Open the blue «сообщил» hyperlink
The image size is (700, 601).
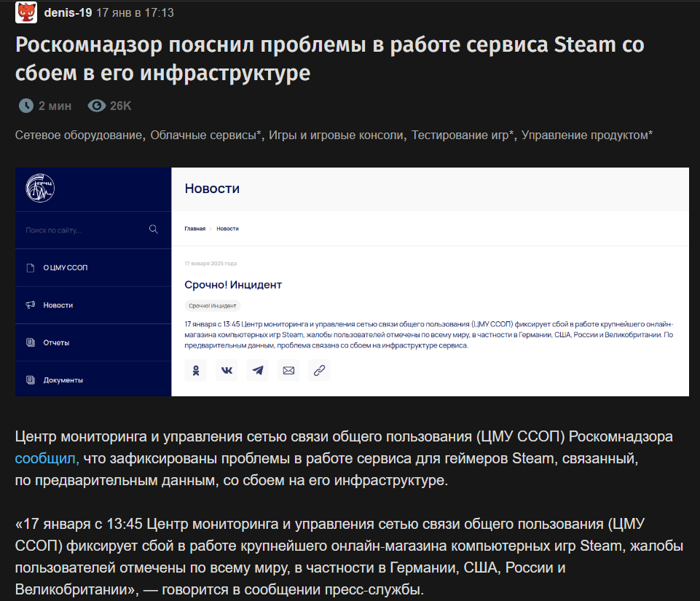[47, 458]
